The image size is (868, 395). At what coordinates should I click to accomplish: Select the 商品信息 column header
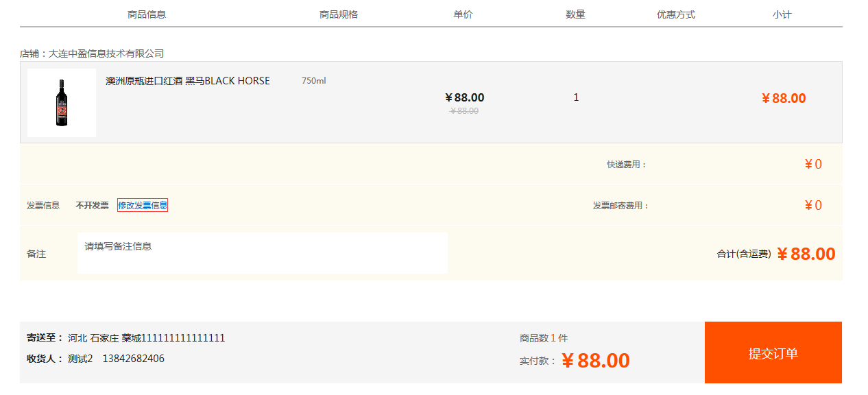coord(147,14)
